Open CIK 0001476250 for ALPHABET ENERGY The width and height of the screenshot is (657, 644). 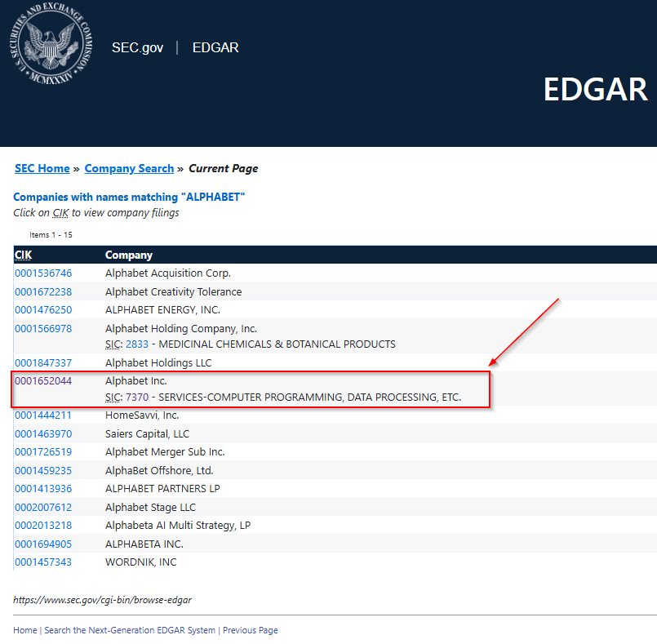tap(43, 310)
